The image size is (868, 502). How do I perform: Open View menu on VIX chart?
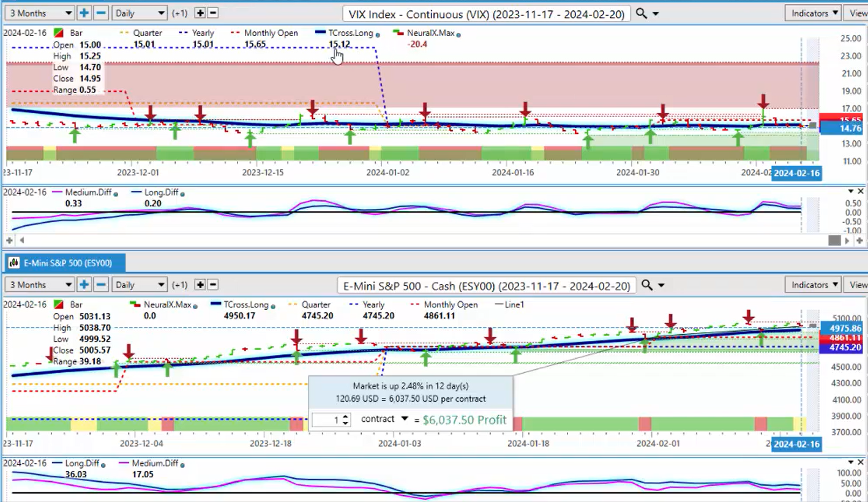tap(857, 13)
